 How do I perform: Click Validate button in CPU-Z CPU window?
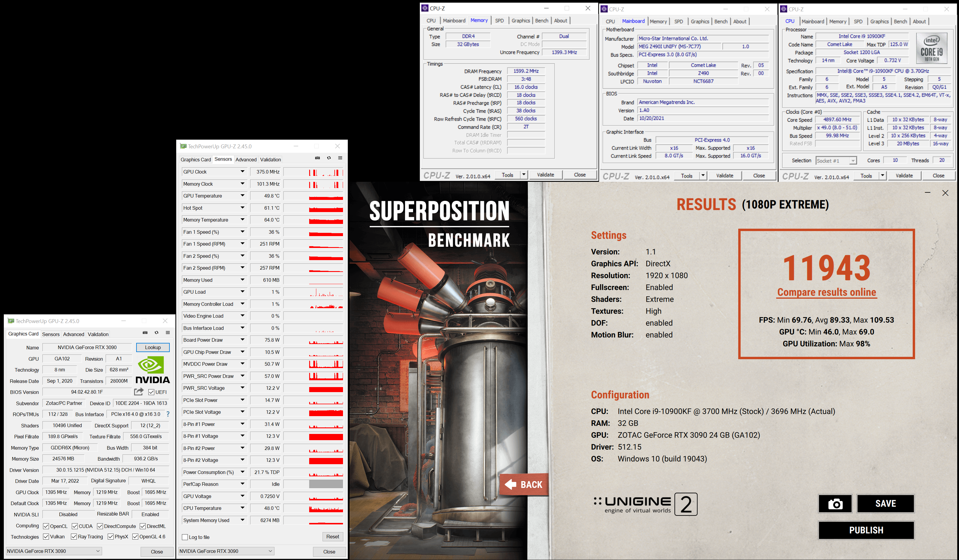904,175
